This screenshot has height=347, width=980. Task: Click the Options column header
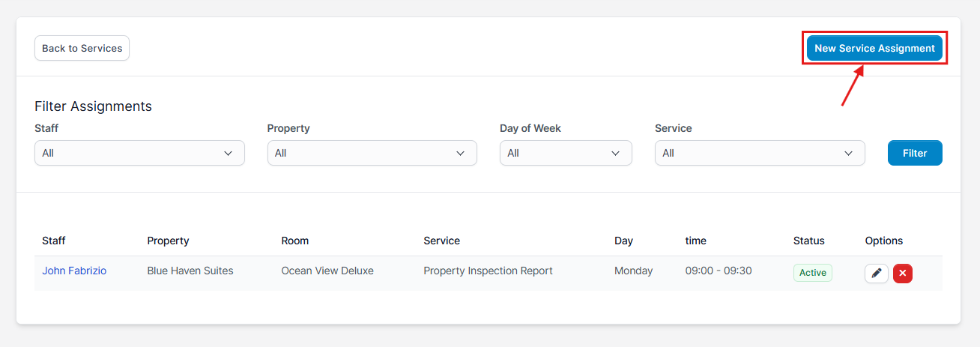coord(883,241)
